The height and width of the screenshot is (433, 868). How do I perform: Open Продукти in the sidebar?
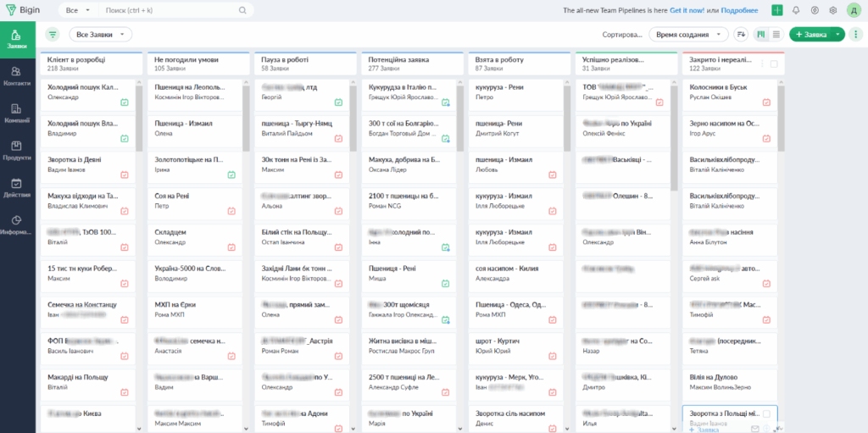coord(17,150)
